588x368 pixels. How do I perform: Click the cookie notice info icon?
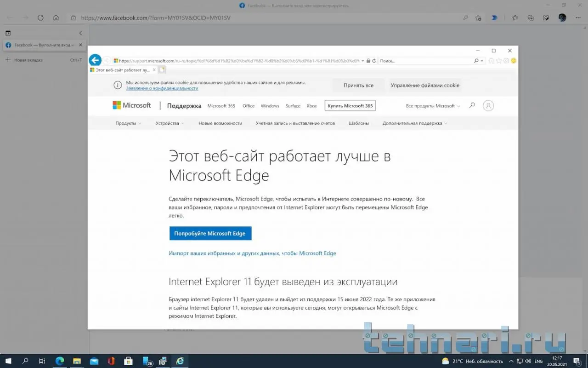(118, 85)
